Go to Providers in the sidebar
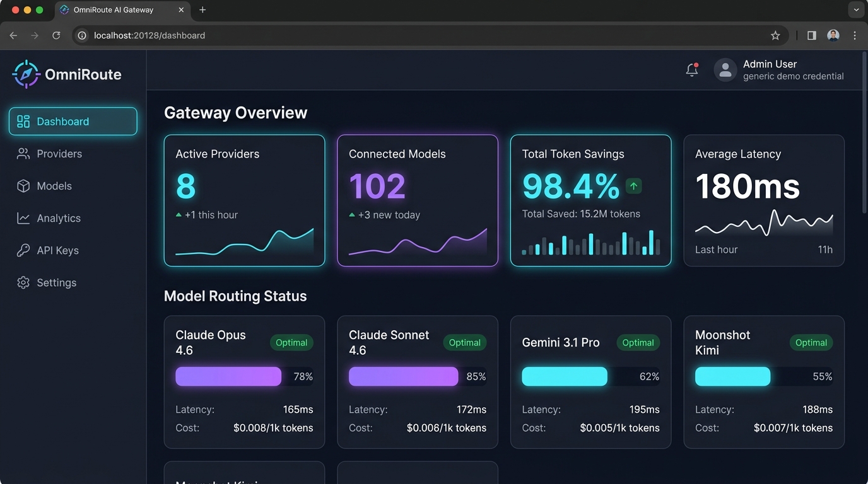868x484 pixels. 73,154
